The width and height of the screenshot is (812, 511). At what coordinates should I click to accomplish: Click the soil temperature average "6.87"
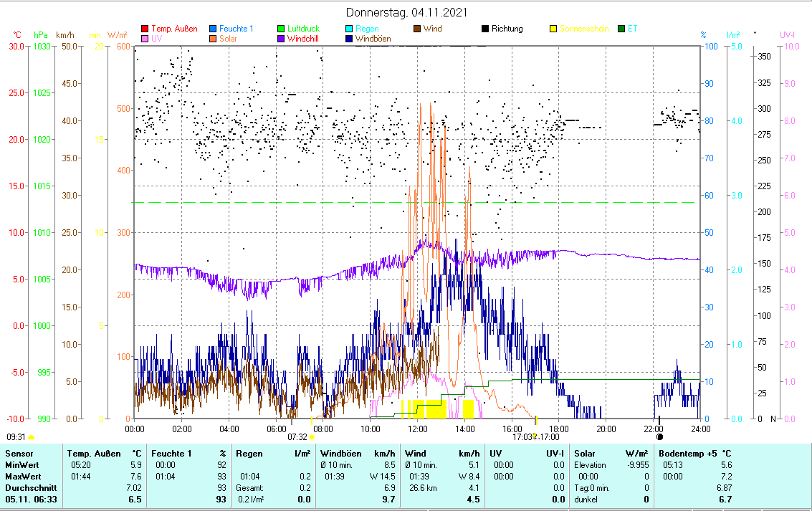[724, 487]
